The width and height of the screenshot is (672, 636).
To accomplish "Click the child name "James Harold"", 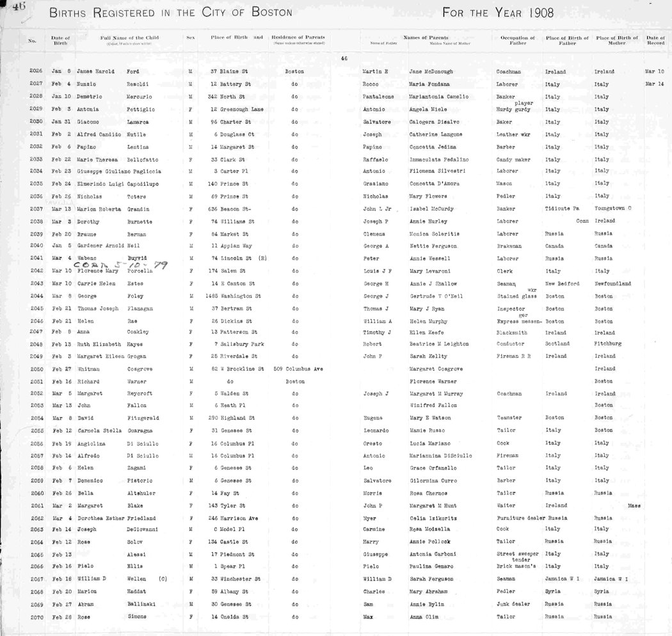I will 95,72.
